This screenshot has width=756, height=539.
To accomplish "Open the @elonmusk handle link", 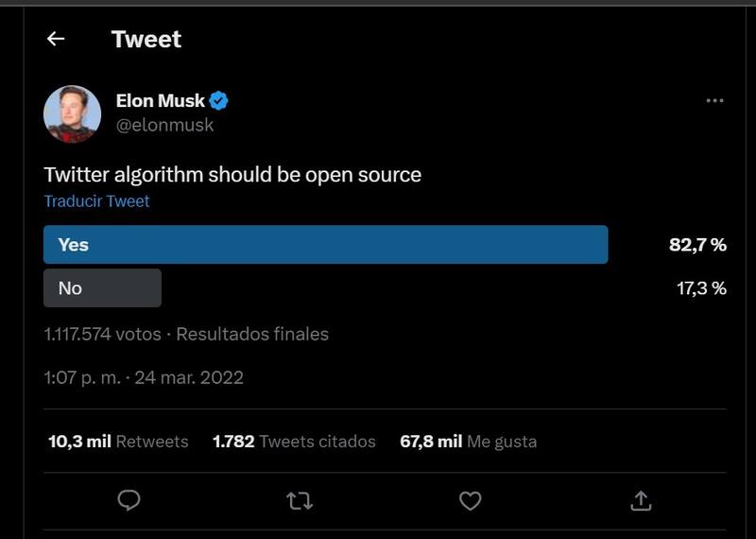I will coord(164,125).
